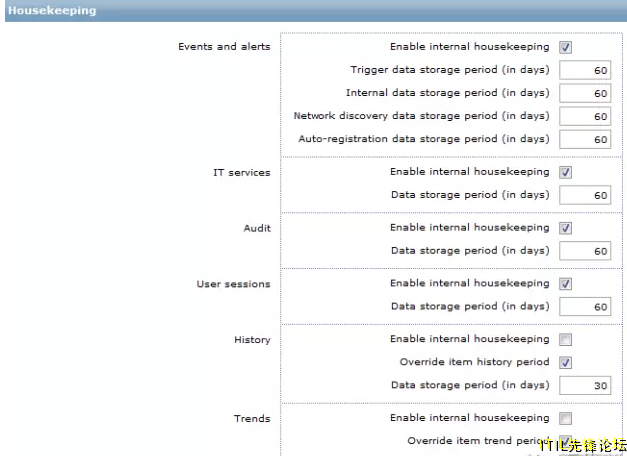Click the Housekeeping header title

point(52,10)
